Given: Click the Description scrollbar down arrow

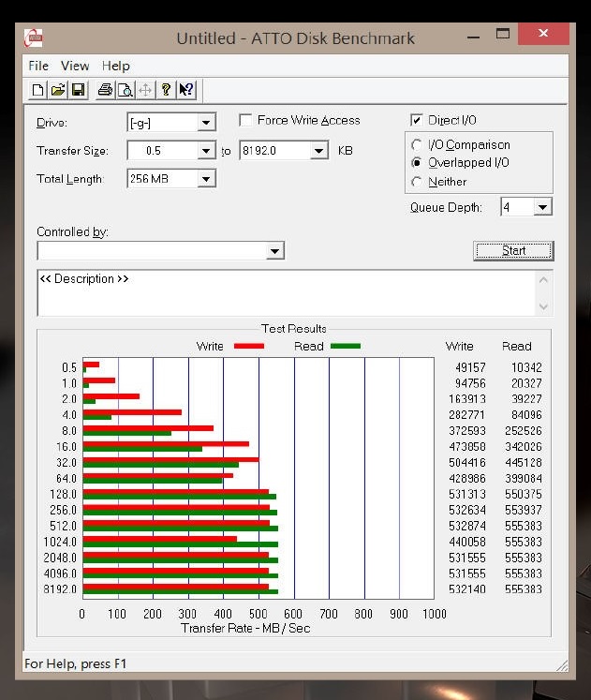Looking at the screenshot, I should [543, 306].
